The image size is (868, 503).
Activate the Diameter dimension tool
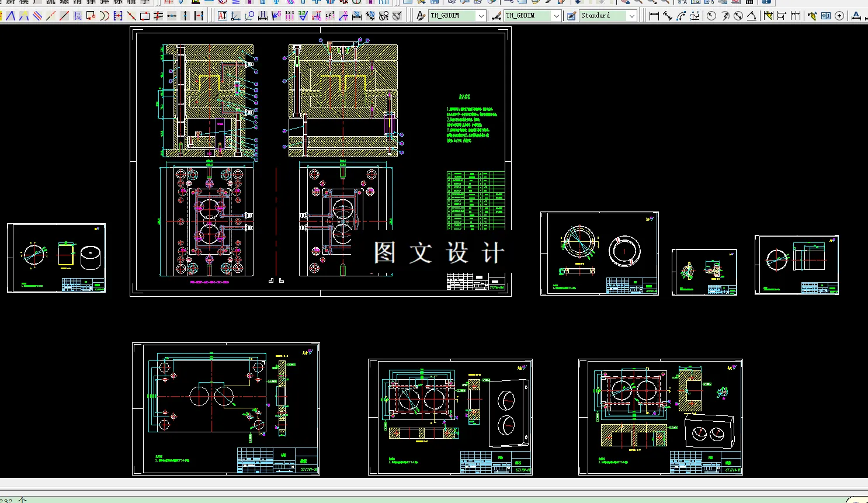(738, 16)
